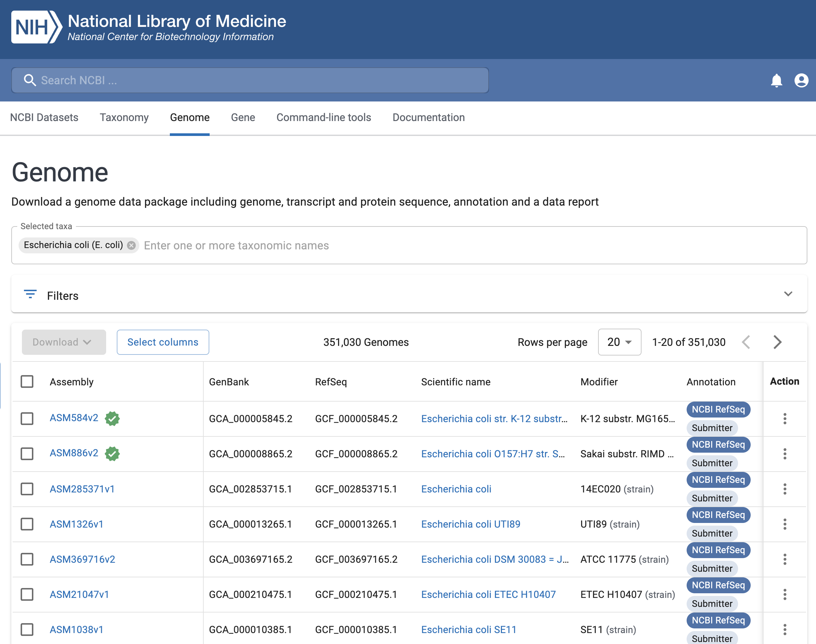Go to the previous page of genomes
Screen dimensions: 816x644
(746, 342)
